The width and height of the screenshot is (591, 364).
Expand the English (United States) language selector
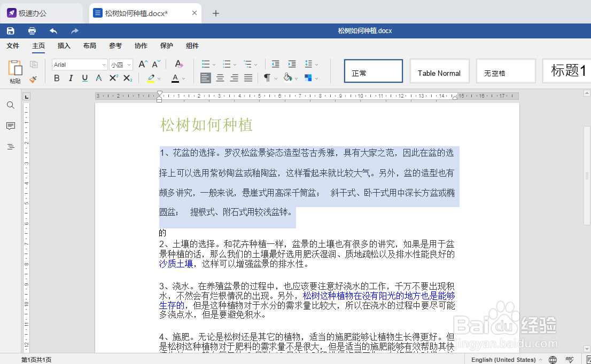click(507, 360)
